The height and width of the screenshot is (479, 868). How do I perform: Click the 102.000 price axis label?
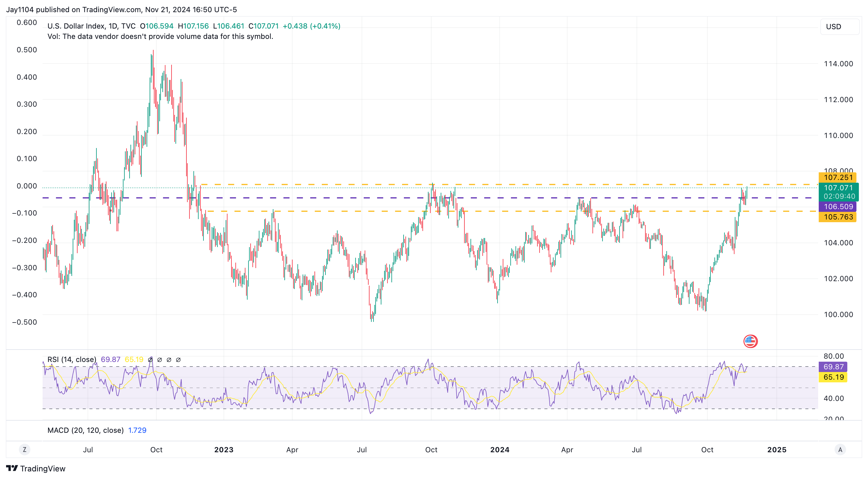click(x=838, y=279)
